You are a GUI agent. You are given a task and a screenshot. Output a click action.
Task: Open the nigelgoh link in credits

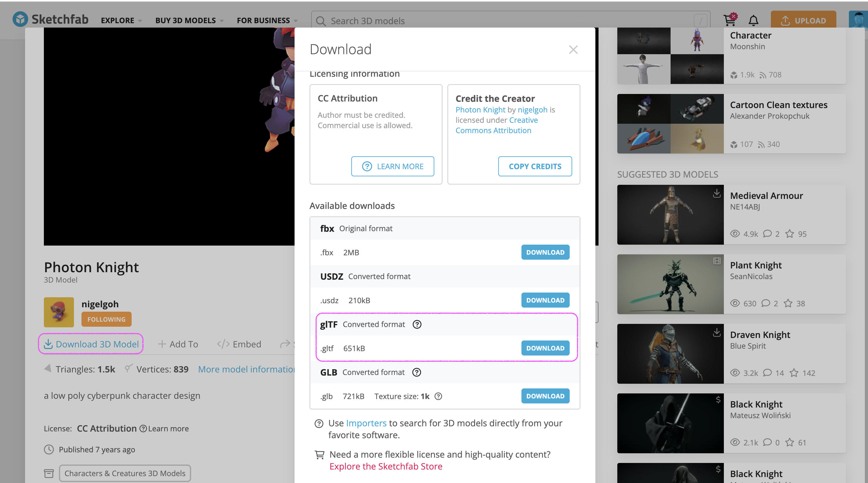click(532, 110)
